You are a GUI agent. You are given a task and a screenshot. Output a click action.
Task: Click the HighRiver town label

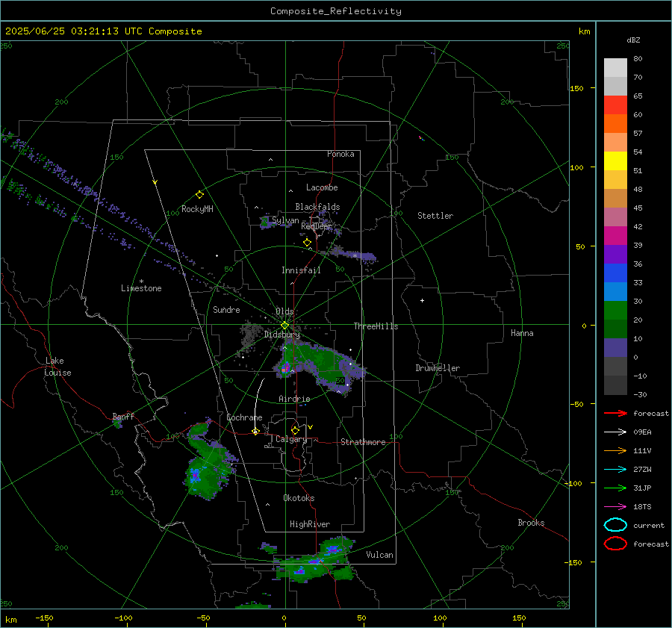coord(310,524)
